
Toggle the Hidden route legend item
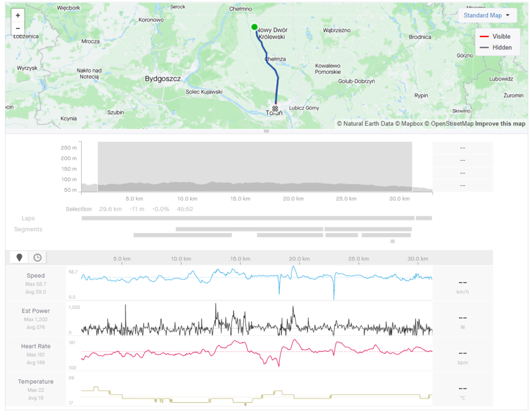click(494, 47)
